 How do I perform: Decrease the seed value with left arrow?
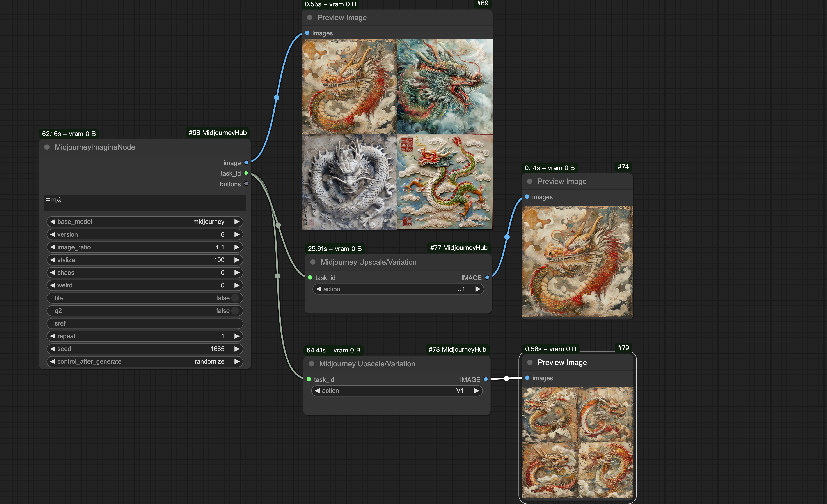[53, 349]
